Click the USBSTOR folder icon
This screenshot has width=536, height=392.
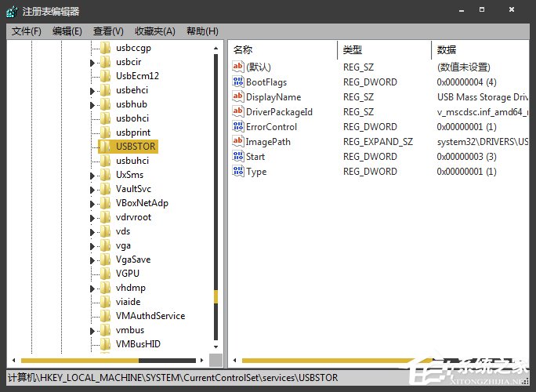tap(106, 146)
